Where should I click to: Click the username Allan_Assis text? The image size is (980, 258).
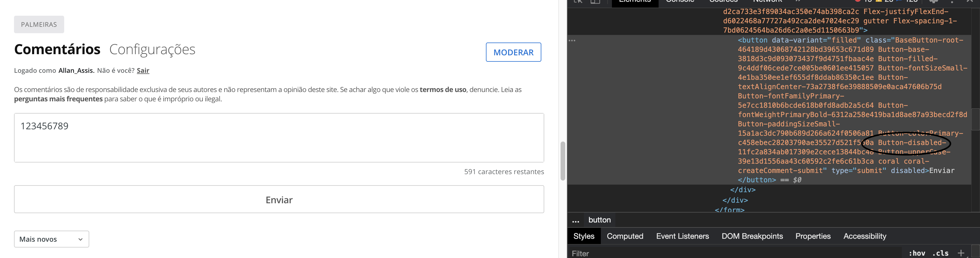click(76, 70)
